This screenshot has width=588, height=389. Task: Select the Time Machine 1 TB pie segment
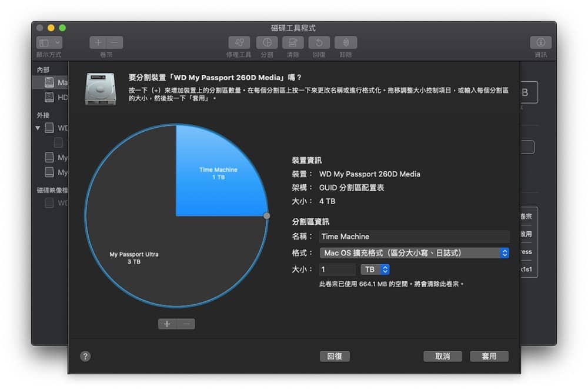(x=218, y=173)
